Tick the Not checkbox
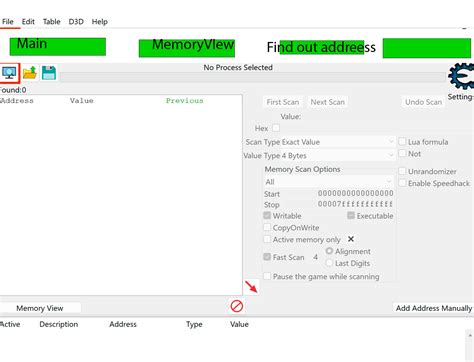474x362 pixels. tap(402, 153)
